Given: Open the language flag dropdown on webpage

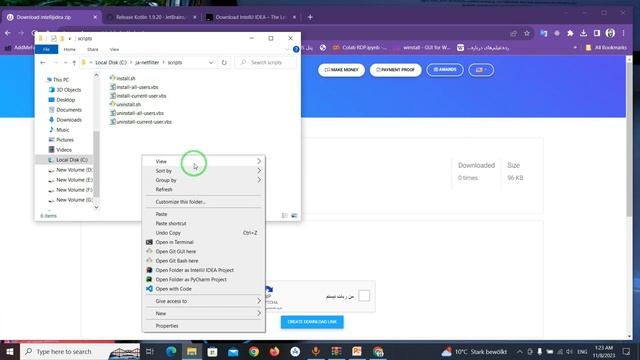Looking at the screenshot, I should (481, 70).
